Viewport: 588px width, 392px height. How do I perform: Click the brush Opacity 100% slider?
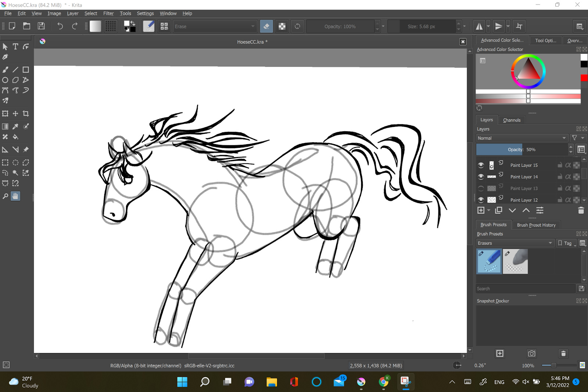point(340,26)
